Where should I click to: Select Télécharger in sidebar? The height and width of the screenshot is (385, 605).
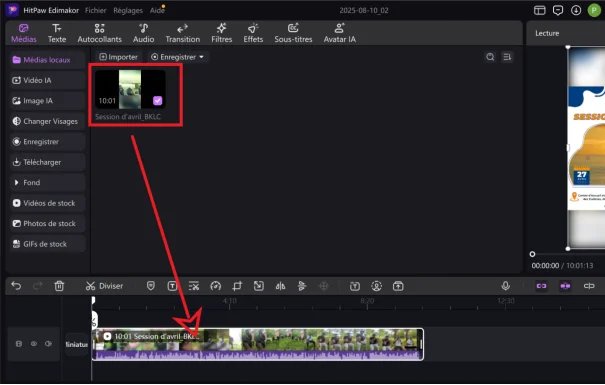click(x=47, y=162)
